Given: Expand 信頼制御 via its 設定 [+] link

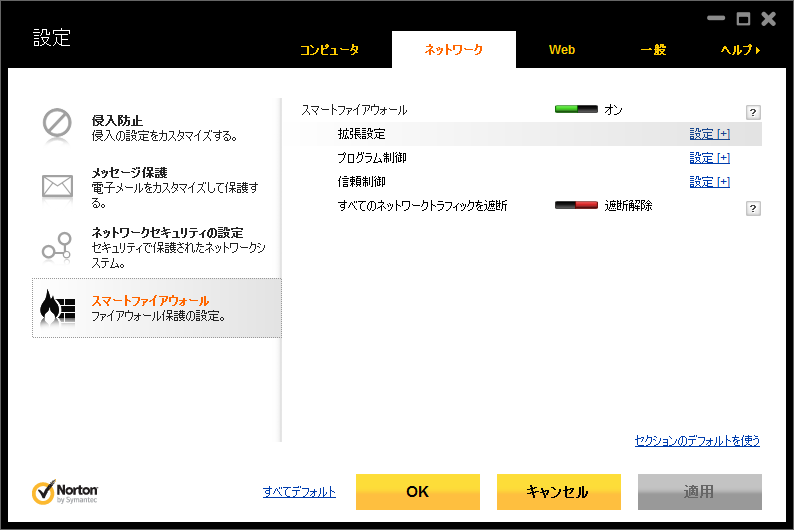Looking at the screenshot, I should (x=709, y=182).
